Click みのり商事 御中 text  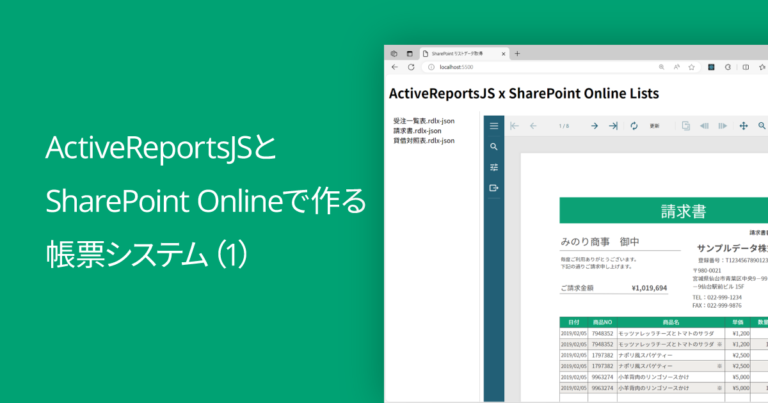600,242
